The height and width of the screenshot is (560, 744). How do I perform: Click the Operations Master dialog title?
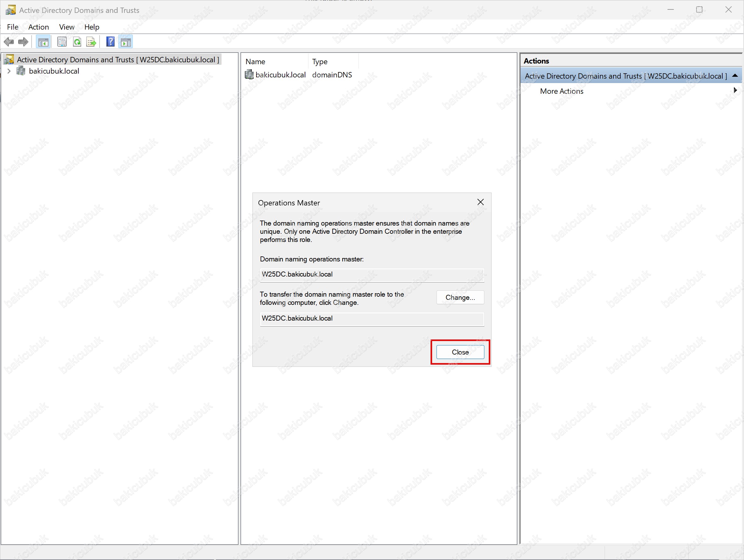(x=289, y=203)
